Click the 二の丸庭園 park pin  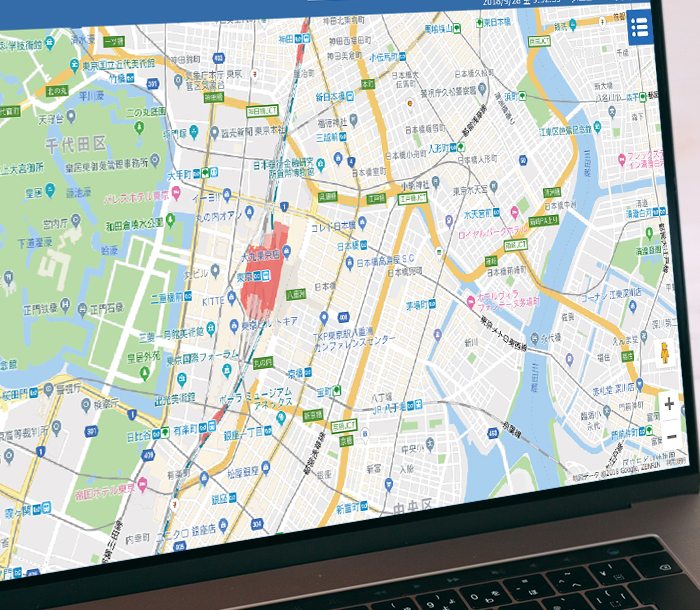click(139, 128)
